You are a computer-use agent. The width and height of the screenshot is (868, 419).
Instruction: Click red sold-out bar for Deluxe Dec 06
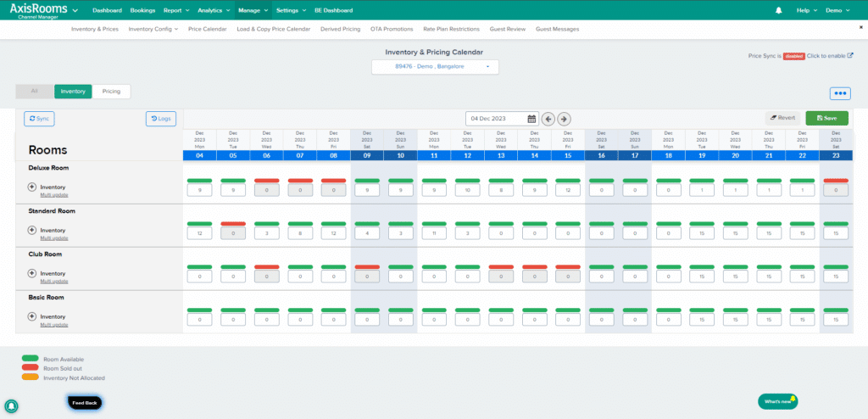click(x=266, y=180)
